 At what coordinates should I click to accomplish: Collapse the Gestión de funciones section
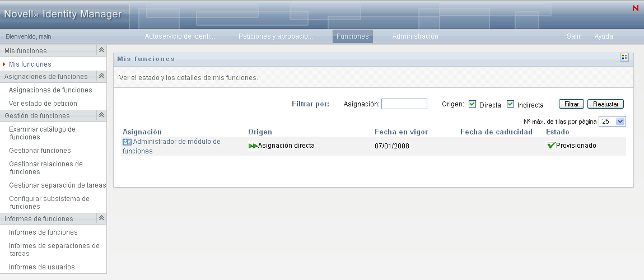click(x=101, y=115)
